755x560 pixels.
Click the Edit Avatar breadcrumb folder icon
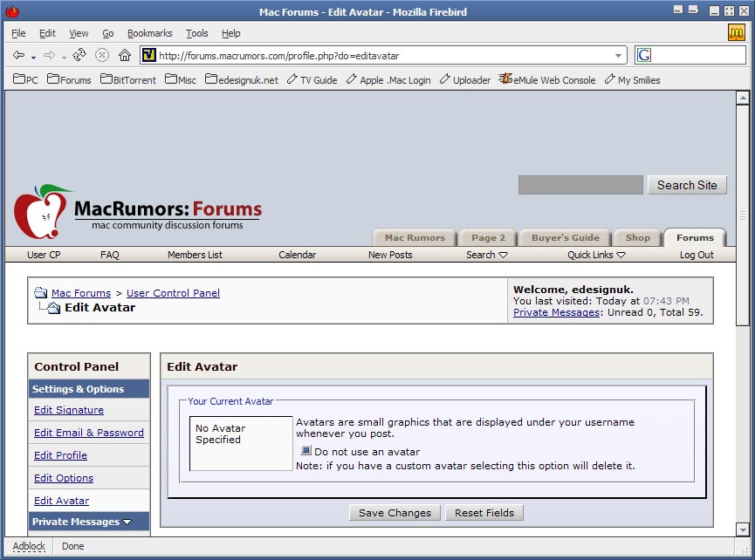(x=53, y=308)
